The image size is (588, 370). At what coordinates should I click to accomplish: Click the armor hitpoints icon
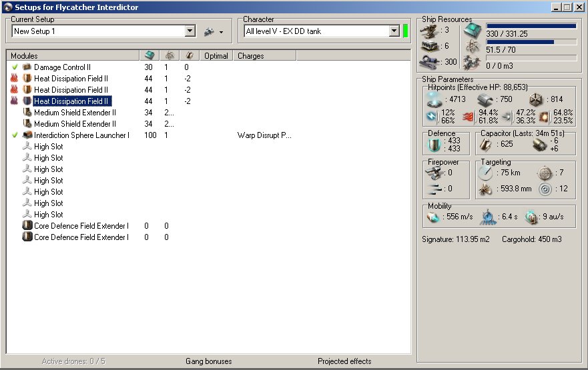(485, 99)
